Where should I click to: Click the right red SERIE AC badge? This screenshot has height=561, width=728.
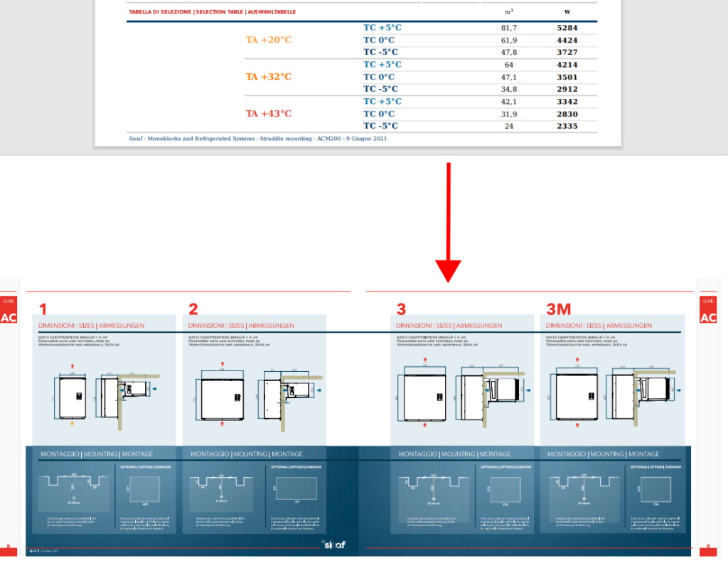[x=708, y=311]
